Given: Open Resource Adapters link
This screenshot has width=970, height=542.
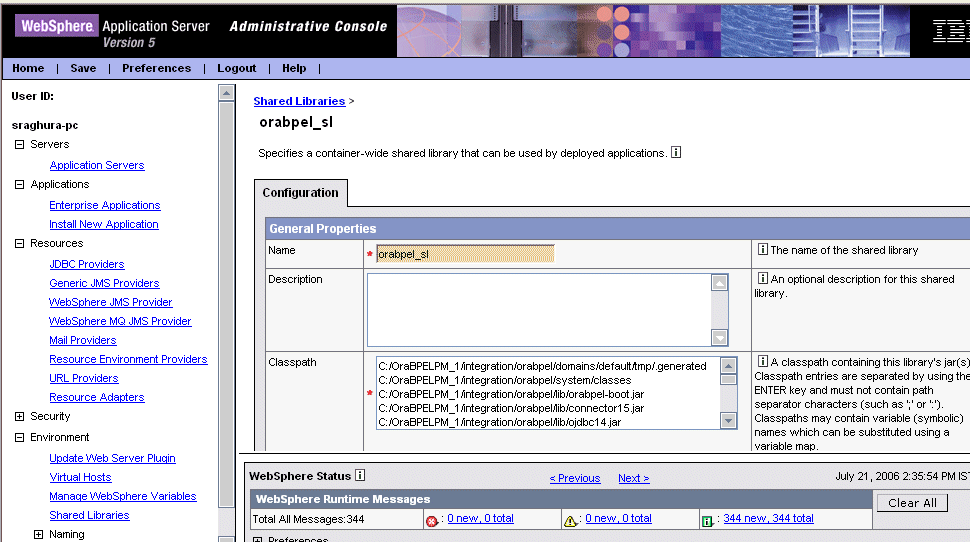Looking at the screenshot, I should [x=97, y=397].
